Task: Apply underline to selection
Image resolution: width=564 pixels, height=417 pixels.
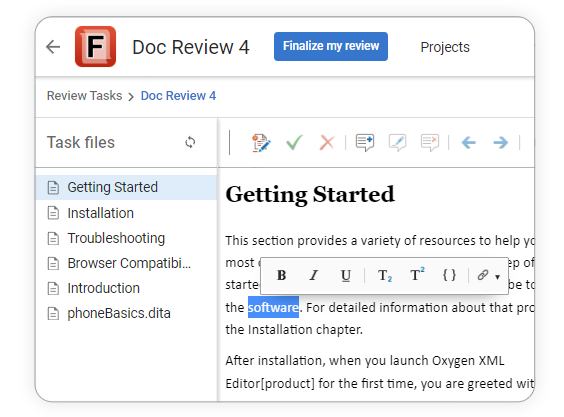Action: (x=346, y=276)
